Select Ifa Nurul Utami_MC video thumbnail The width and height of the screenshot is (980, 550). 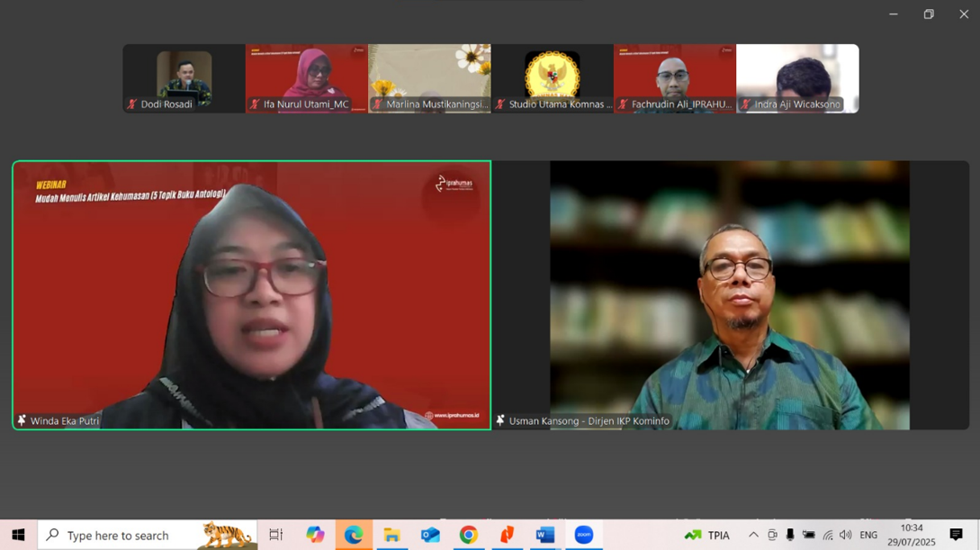[307, 78]
